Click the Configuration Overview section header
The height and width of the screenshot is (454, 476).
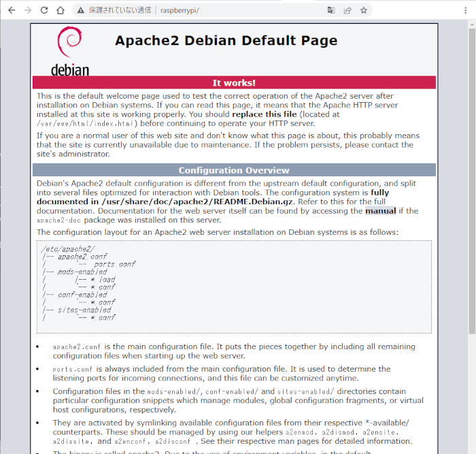coord(234,170)
